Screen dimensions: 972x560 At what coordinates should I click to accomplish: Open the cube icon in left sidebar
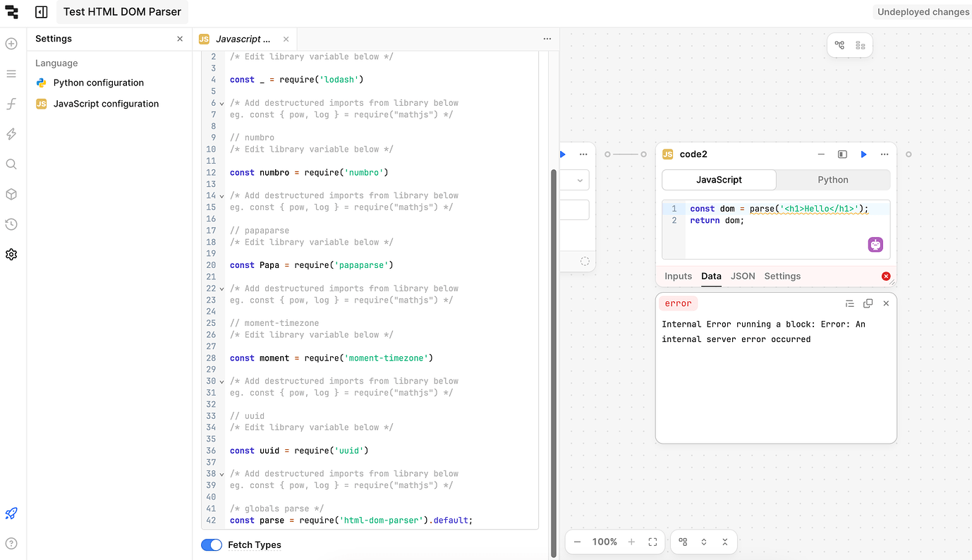11,195
